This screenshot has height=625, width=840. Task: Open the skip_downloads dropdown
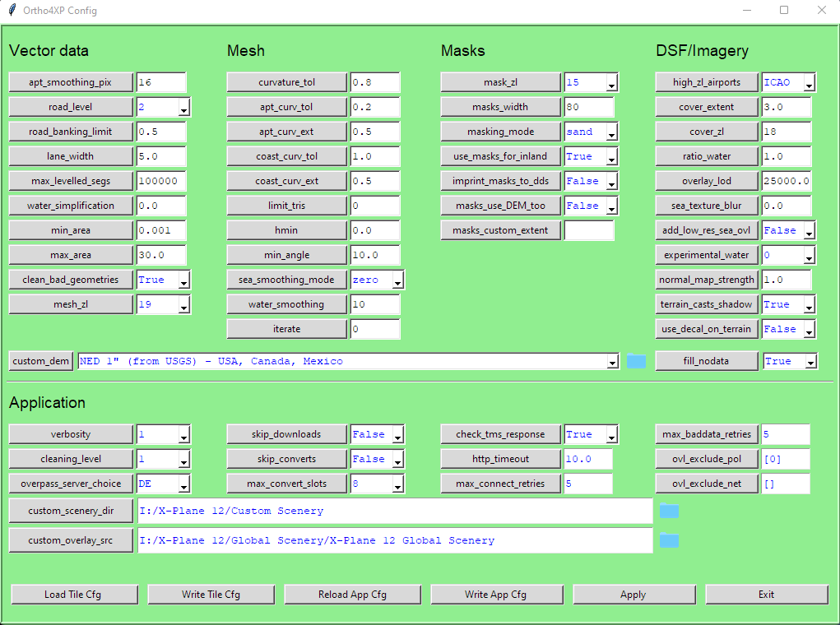pos(397,434)
